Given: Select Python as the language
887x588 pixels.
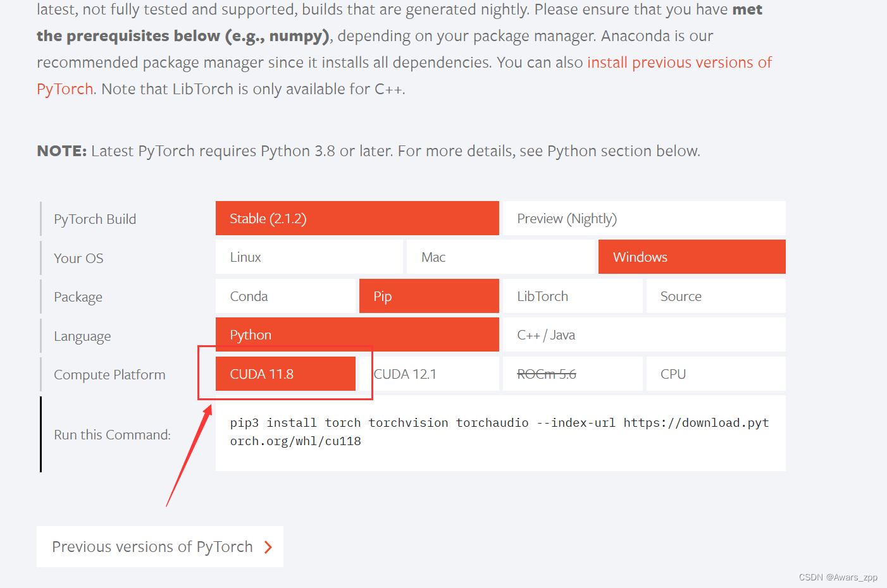Looking at the screenshot, I should (357, 334).
